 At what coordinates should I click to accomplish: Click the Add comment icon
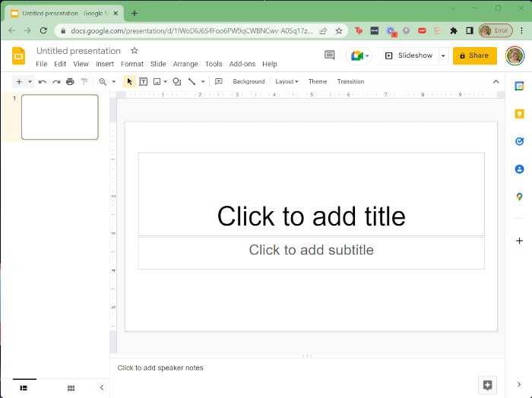click(219, 82)
